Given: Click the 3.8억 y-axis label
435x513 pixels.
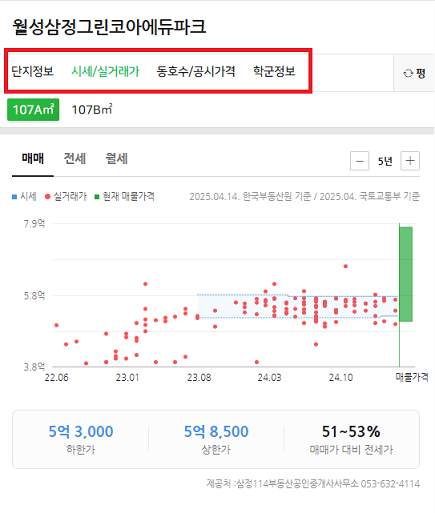Looking at the screenshot, I should [34, 367].
